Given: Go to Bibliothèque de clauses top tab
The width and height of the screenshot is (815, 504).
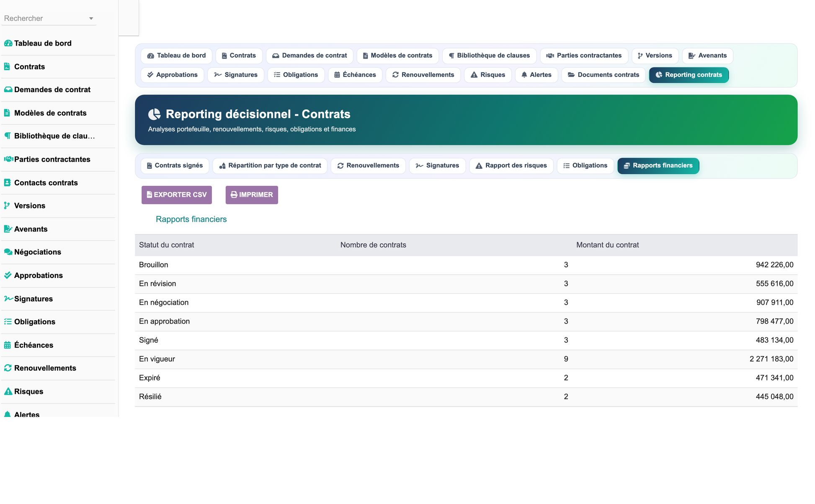Looking at the screenshot, I should [489, 56].
